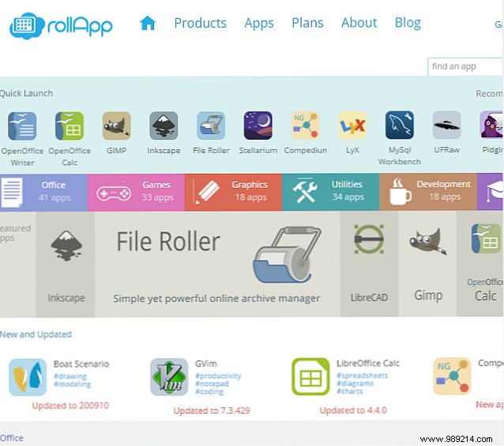Go to the Plans page

[x=307, y=23]
